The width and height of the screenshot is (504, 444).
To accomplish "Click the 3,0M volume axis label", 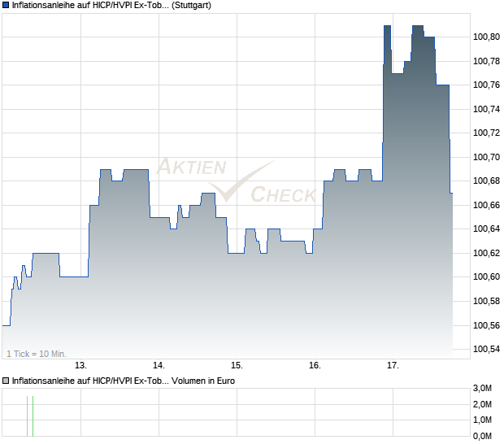I will (x=483, y=388).
